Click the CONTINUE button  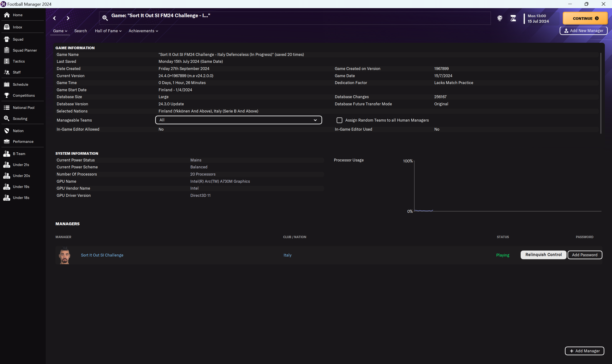point(585,18)
